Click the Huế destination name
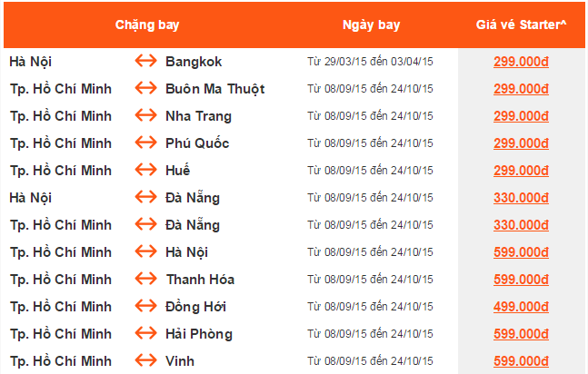The width and height of the screenshot is (588, 374). (x=178, y=171)
